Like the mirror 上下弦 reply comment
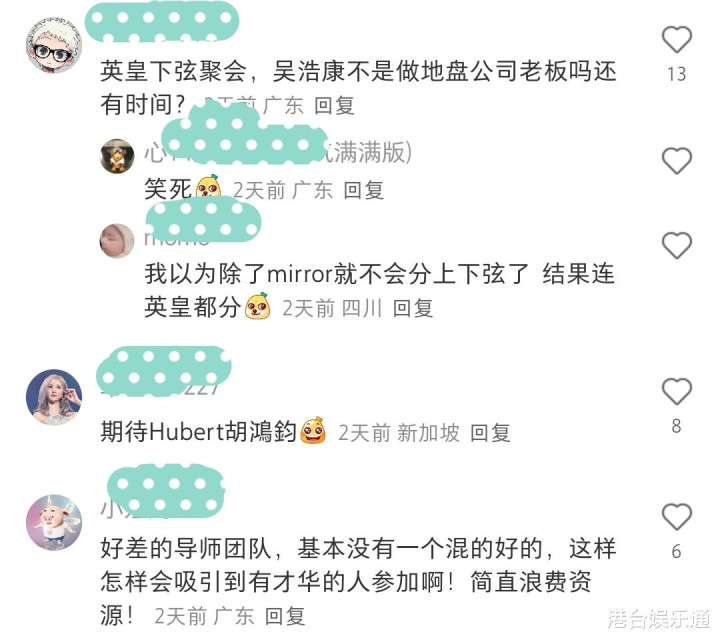Image resolution: width=720 pixels, height=642 pixels. [676, 246]
